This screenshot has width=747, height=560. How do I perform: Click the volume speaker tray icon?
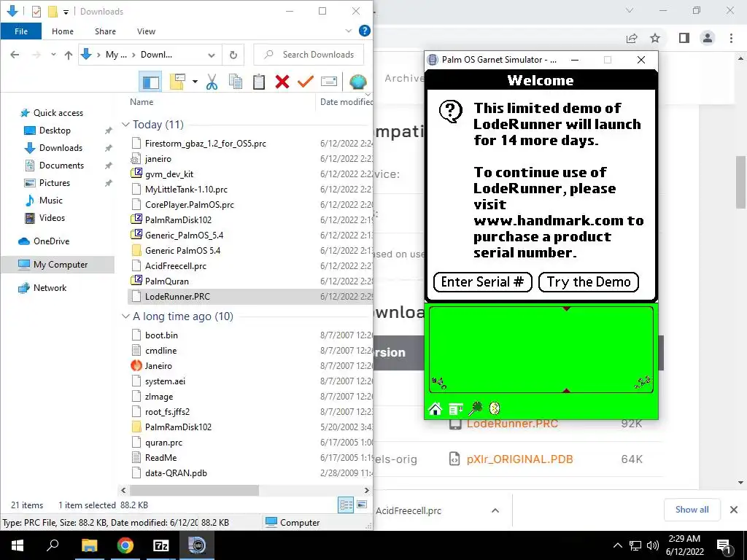click(x=653, y=545)
